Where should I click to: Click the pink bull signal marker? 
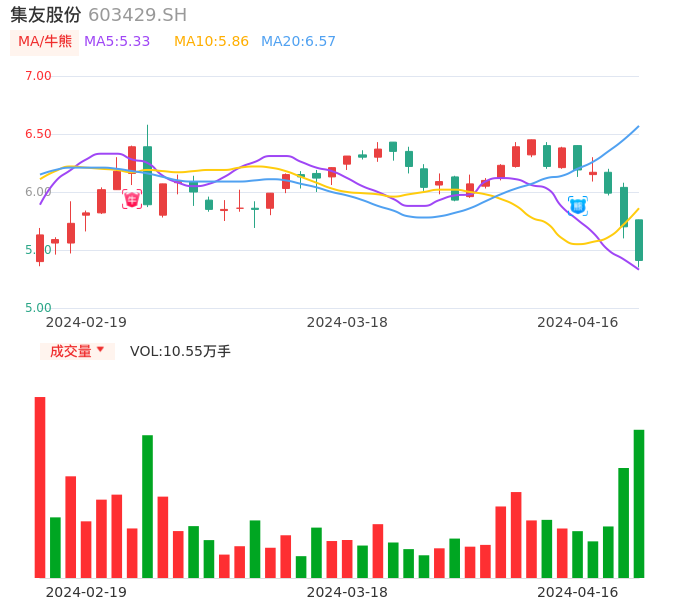coord(132,200)
